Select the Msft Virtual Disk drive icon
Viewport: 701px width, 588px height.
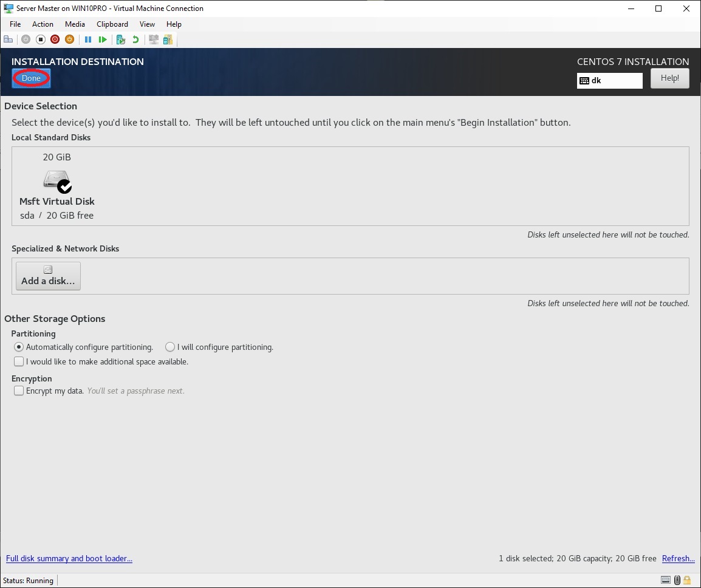coord(57,181)
